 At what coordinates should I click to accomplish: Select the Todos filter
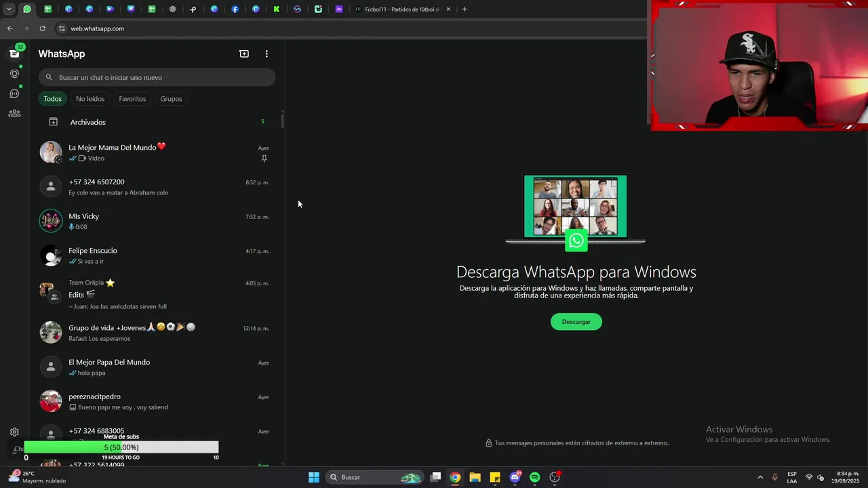pyautogui.click(x=53, y=99)
